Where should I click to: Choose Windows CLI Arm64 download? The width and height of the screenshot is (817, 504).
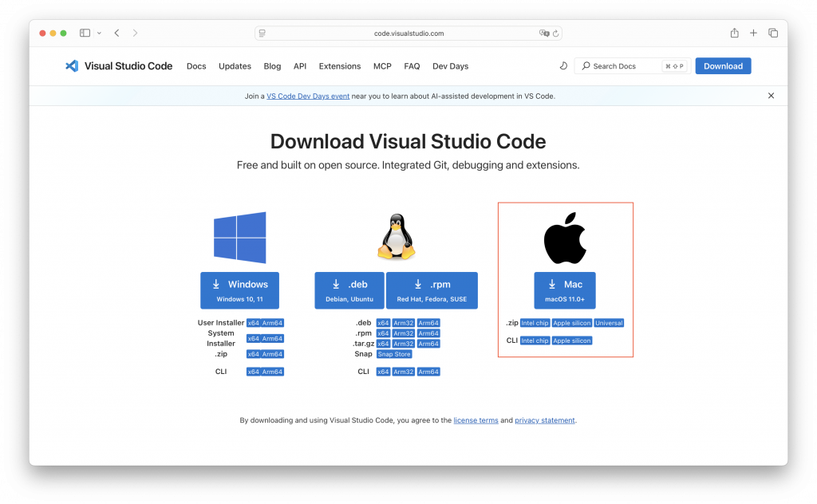click(273, 372)
